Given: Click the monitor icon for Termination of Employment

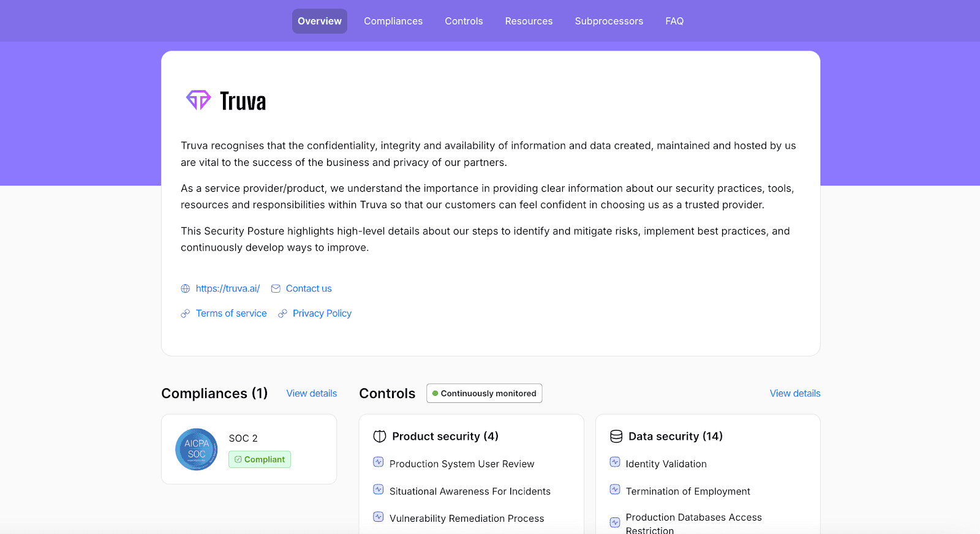Looking at the screenshot, I should [x=615, y=489].
